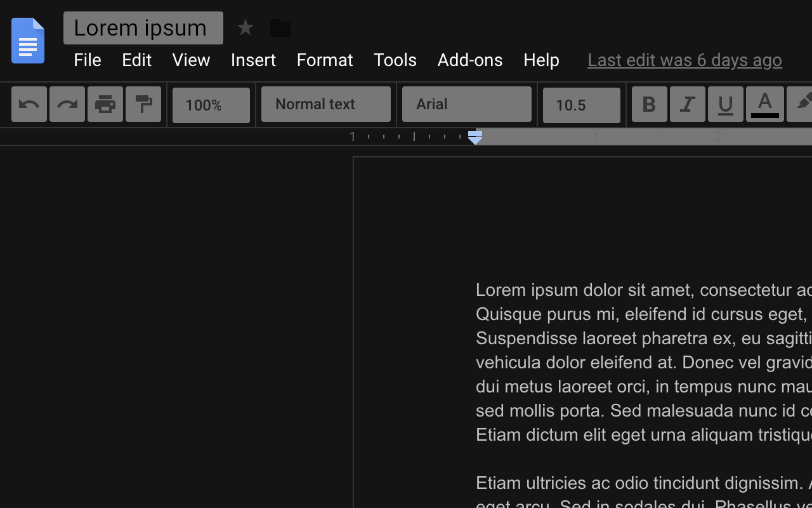Open the Arial font dropdown
The width and height of the screenshot is (812, 508).
click(466, 104)
